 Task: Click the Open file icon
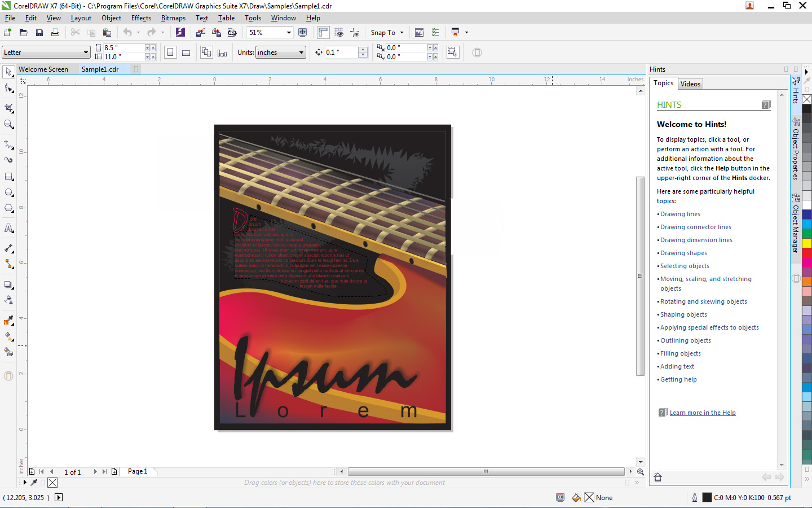point(23,33)
